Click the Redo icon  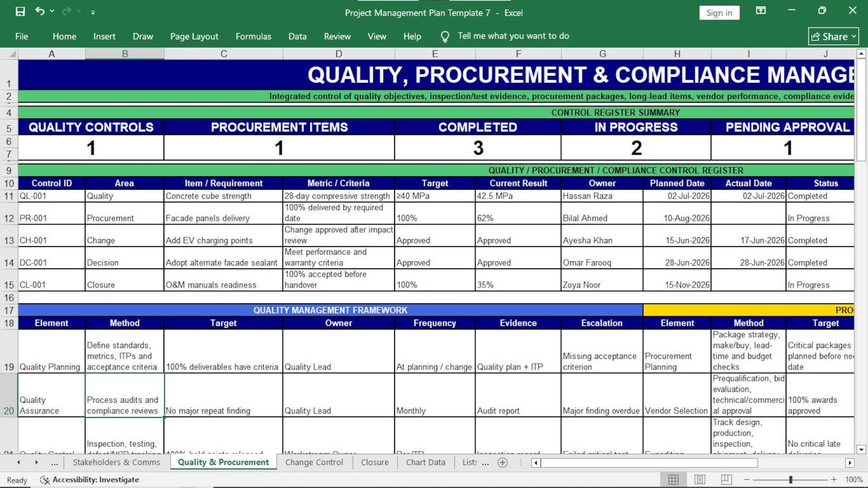[67, 11]
